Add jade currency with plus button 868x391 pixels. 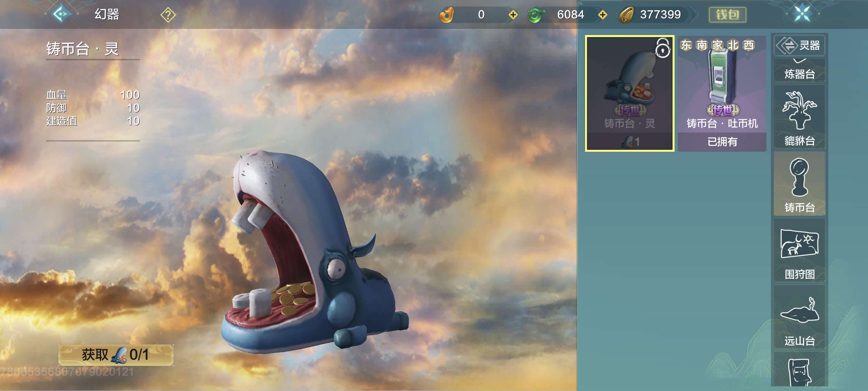[x=602, y=15]
